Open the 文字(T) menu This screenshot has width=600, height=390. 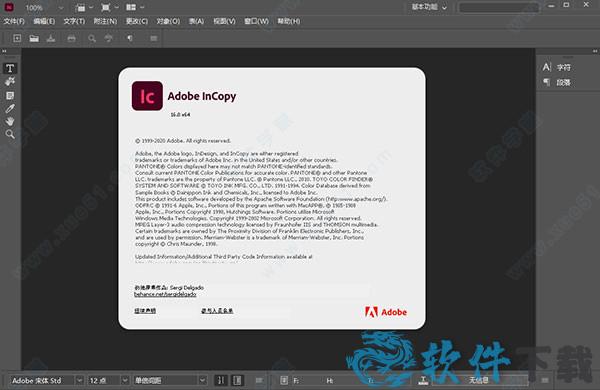(x=74, y=21)
